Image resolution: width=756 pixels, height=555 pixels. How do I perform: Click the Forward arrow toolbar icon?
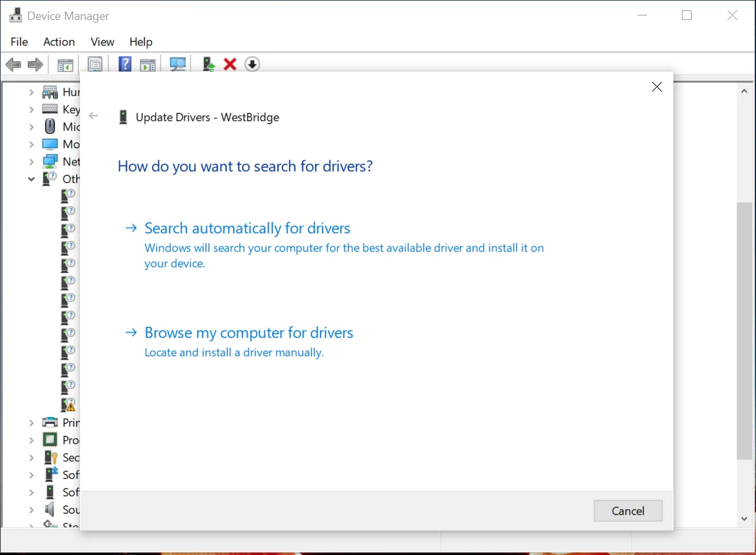click(x=35, y=64)
